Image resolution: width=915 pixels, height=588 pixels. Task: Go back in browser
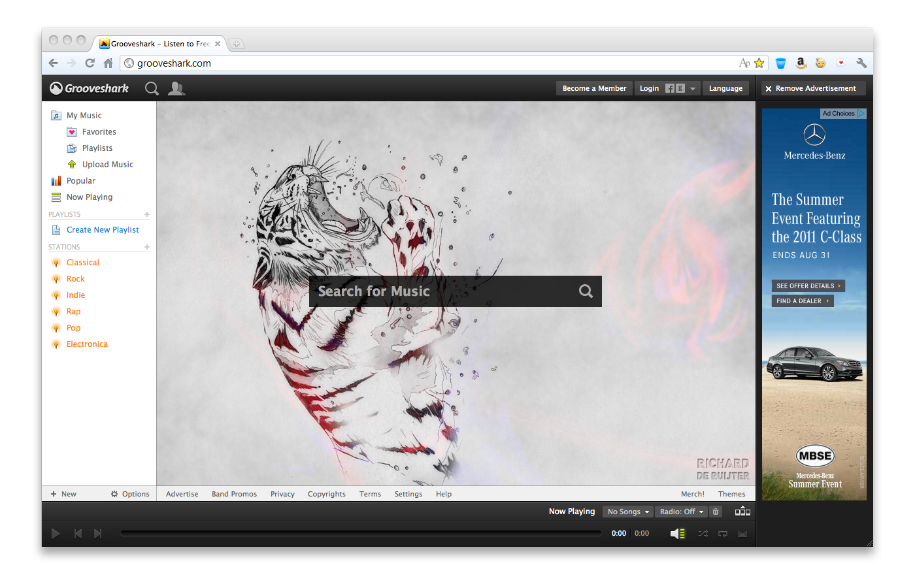coord(54,63)
